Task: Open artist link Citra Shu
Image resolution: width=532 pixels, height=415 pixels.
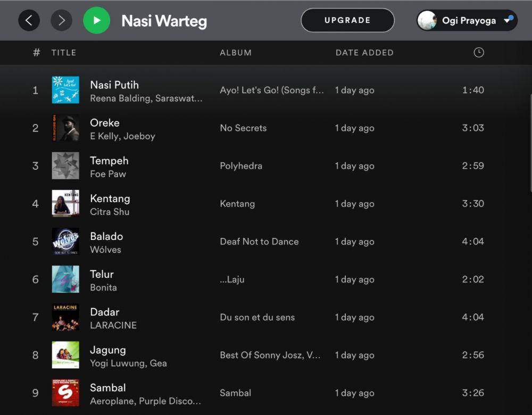Action: (x=110, y=212)
